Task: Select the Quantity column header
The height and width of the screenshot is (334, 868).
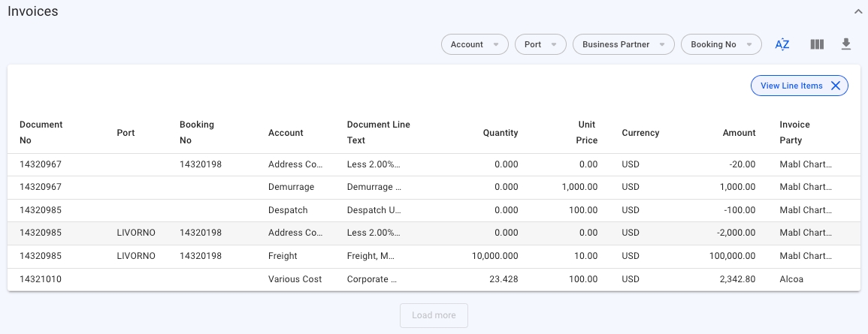Action: click(x=501, y=133)
